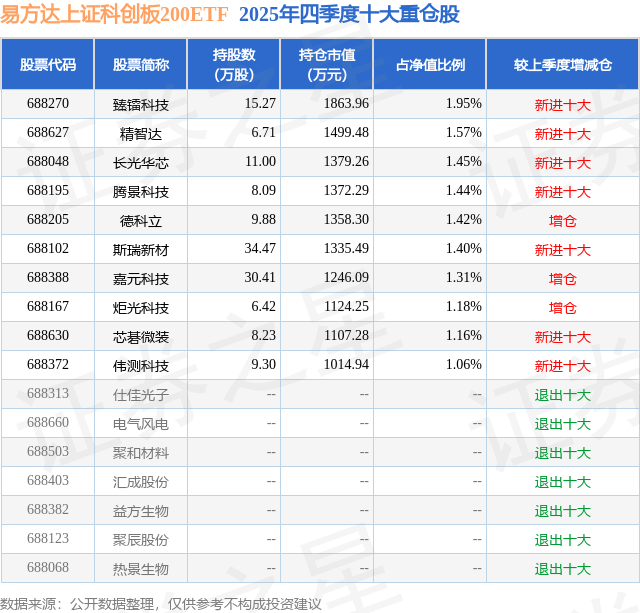Image resolution: width=640 pixels, height=613 pixels.
Task: Click stock name 炬光科技
Action: pyautogui.click(x=141, y=308)
